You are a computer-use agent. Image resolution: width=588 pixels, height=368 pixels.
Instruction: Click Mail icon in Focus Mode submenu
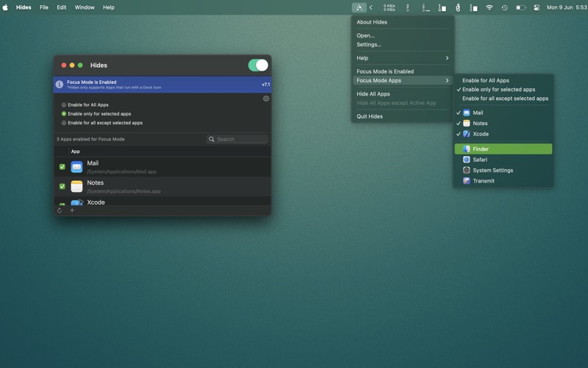[x=467, y=113]
